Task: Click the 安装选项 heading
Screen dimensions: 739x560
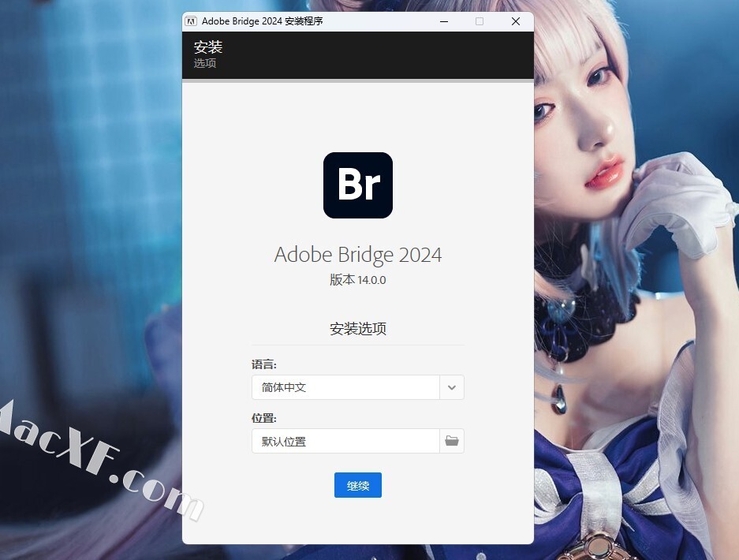Action: tap(358, 329)
